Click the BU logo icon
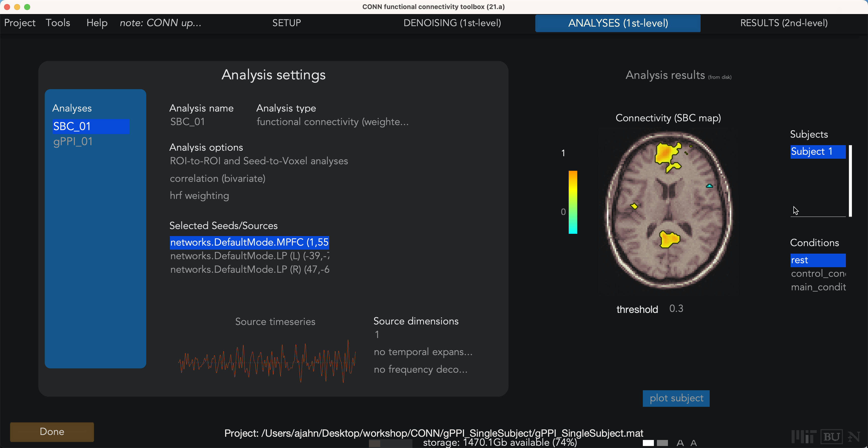The height and width of the screenshot is (448, 868). pyautogui.click(x=831, y=436)
